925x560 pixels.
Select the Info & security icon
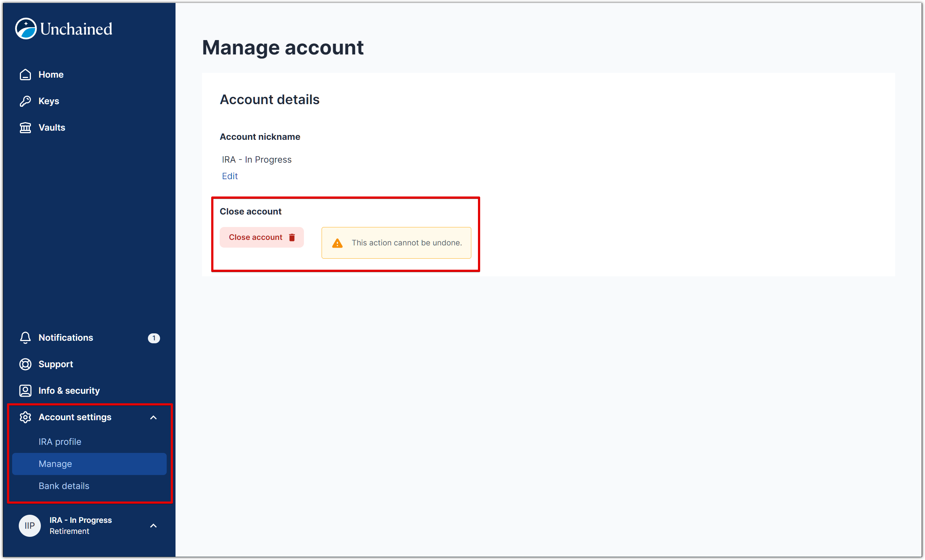[x=25, y=390]
